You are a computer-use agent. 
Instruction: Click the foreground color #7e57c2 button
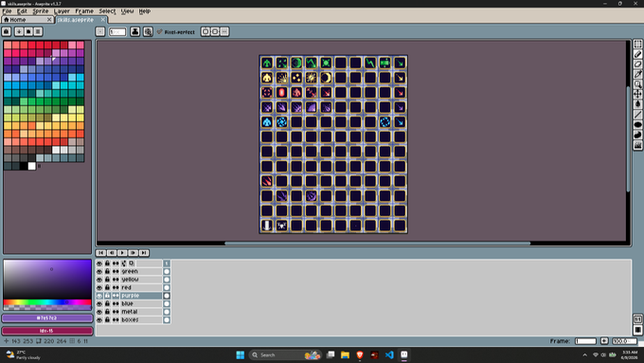click(46, 318)
